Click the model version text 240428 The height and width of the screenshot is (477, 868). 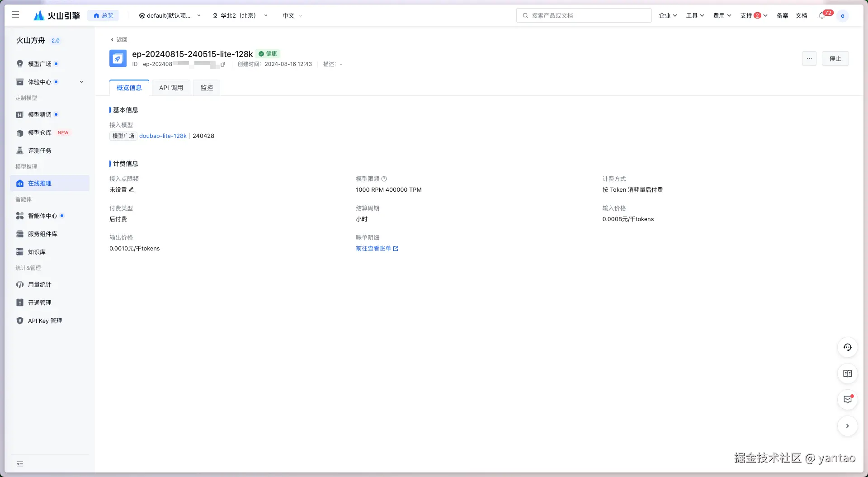(203, 136)
